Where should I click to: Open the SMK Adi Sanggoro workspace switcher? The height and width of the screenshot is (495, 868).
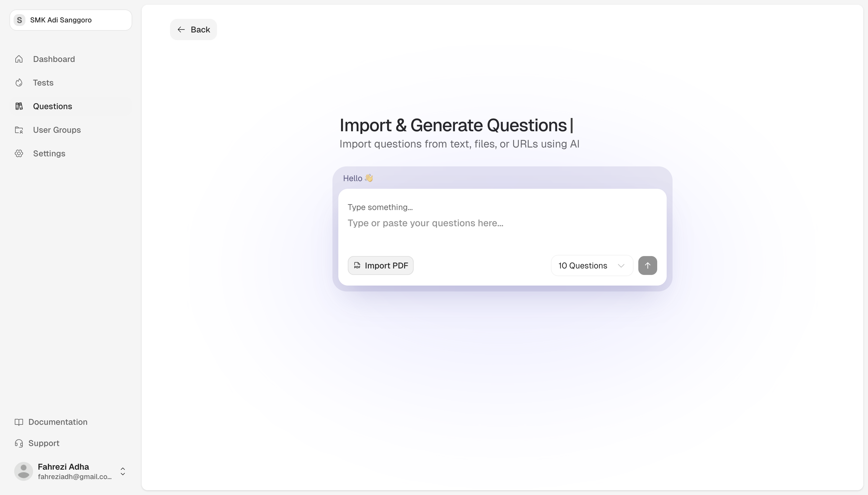(x=71, y=20)
